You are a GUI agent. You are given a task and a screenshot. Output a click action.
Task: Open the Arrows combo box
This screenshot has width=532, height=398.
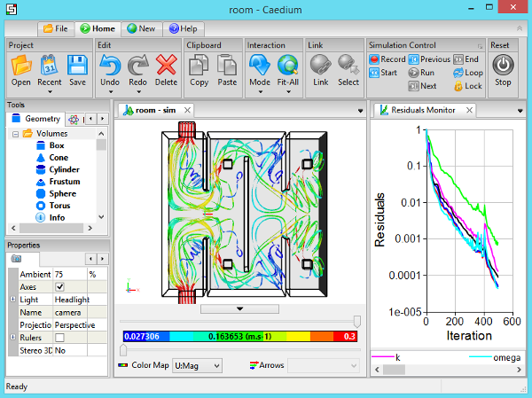[324, 366]
